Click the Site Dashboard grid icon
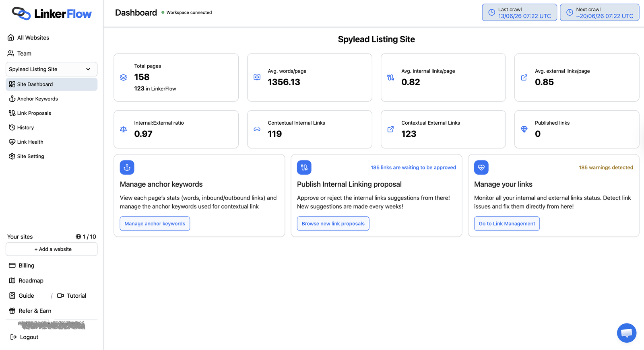 pos(12,84)
